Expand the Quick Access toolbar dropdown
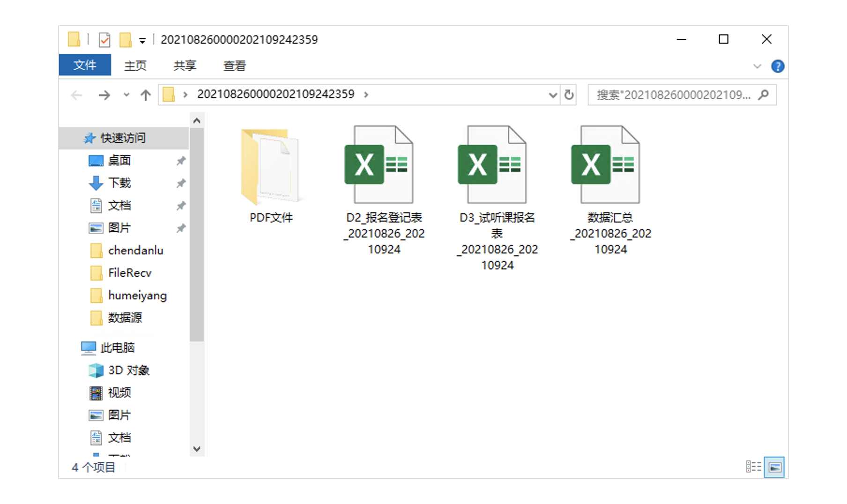This screenshot has height=504, width=847. [x=142, y=39]
